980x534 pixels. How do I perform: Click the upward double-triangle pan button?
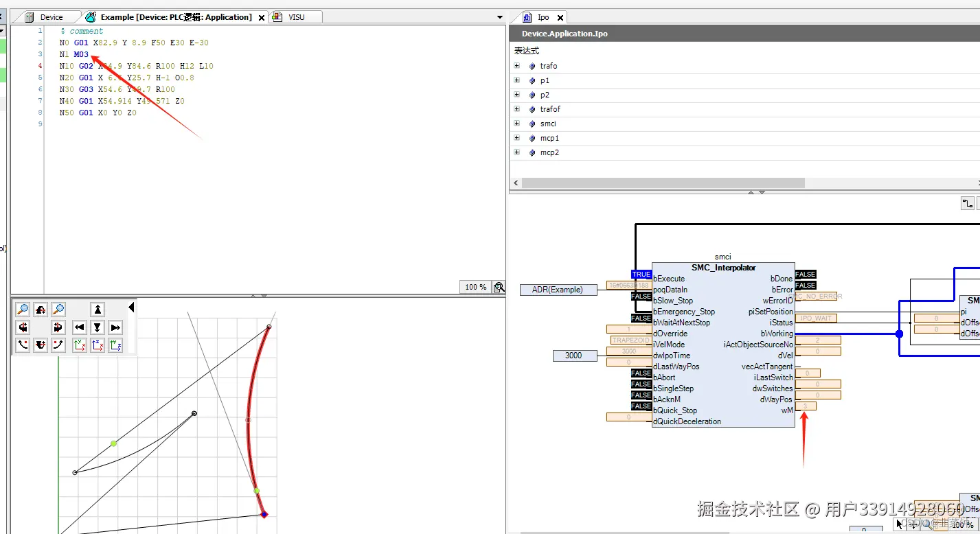coord(98,310)
